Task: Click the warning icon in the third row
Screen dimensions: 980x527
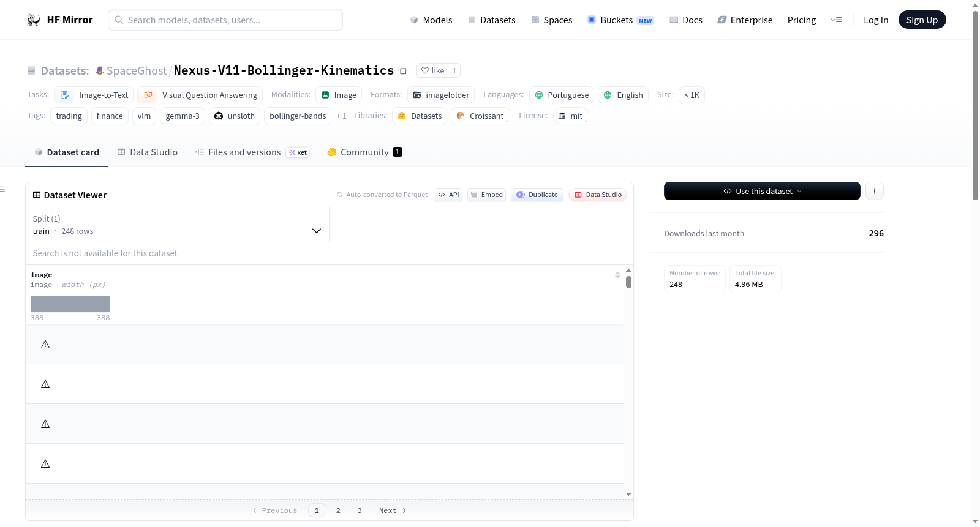Action: coord(45,424)
